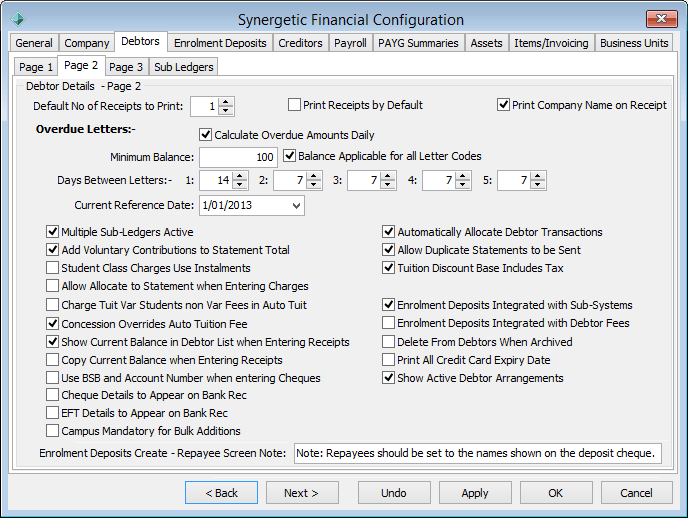Decrease Days Between Letters 1 value

(240, 185)
